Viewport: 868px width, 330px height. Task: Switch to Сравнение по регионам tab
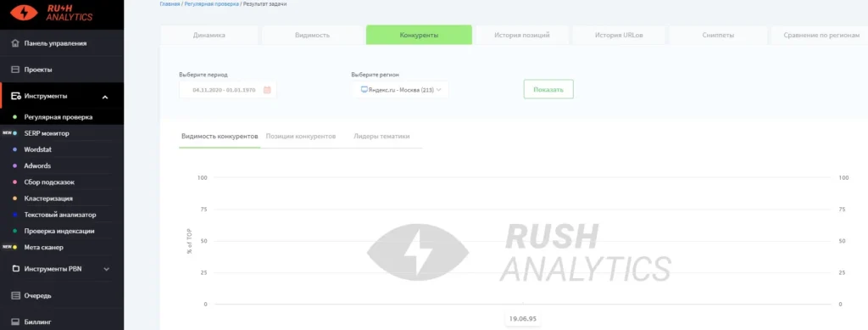pyautogui.click(x=821, y=35)
